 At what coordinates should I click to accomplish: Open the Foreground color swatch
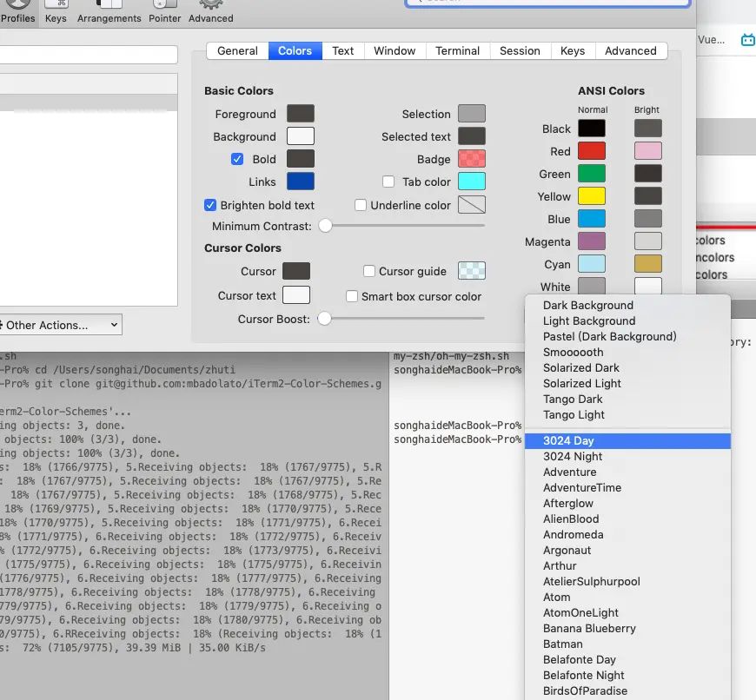pyautogui.click(x=301, y=114)
